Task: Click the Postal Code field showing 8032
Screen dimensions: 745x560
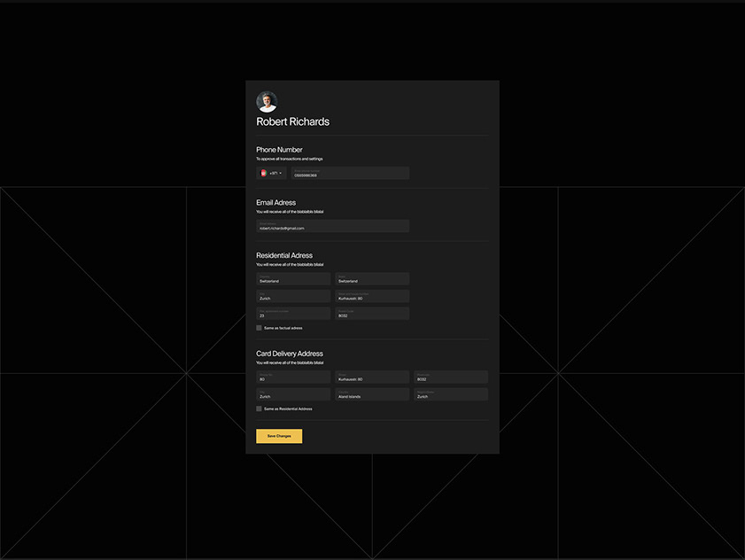Action: (372, 314)
